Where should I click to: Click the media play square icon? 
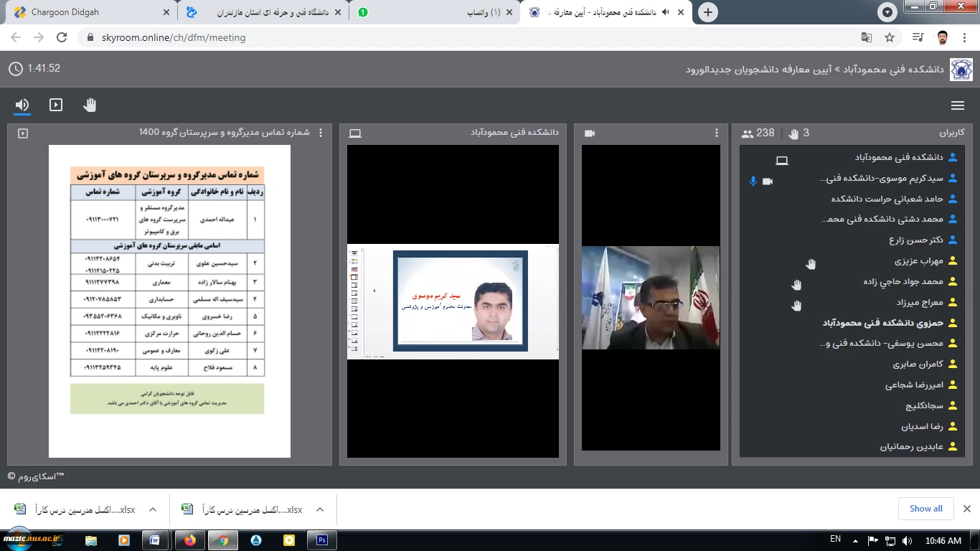[56, 105]
